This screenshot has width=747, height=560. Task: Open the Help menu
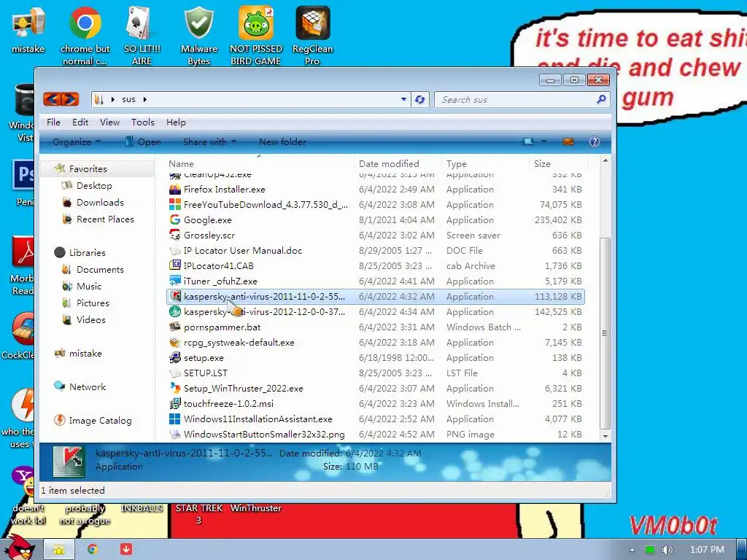pyautogui.click(x=176, y=122)
